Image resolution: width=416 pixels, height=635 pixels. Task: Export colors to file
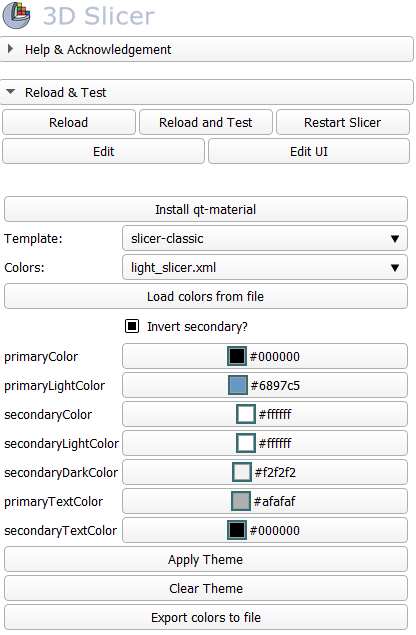coord(206,618)
